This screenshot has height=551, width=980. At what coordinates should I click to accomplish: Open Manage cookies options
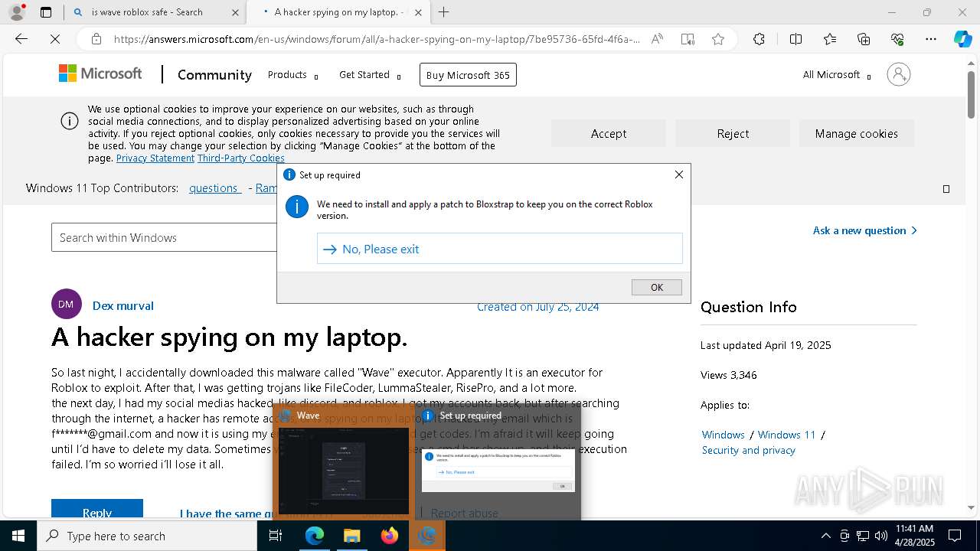pos(857,133)
